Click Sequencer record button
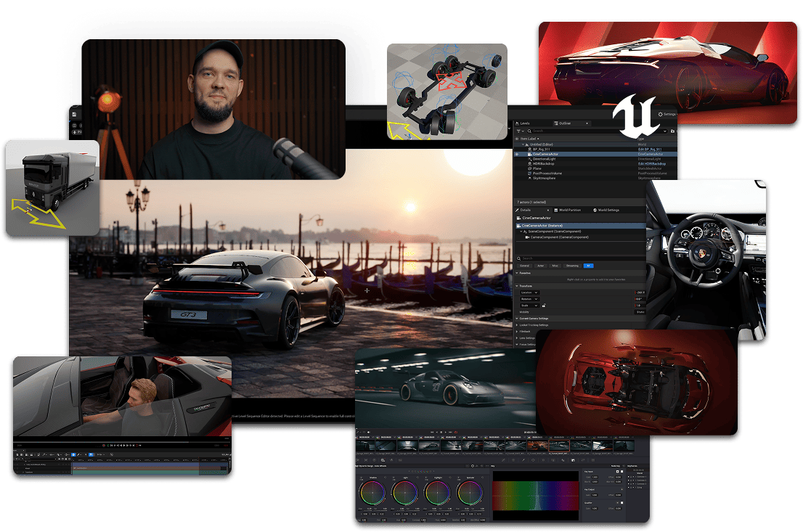803x532 pixels. point(103,446)
